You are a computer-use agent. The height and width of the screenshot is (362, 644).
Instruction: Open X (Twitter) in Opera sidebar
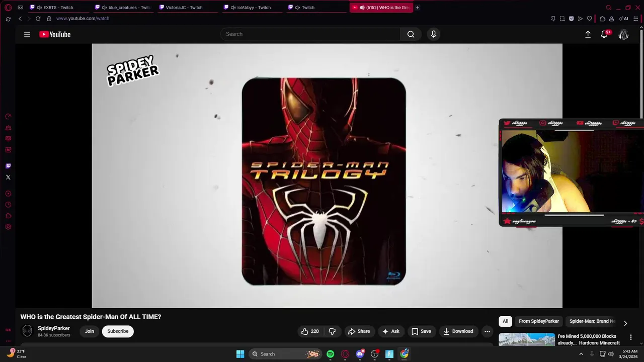click(x=8, y=177)
